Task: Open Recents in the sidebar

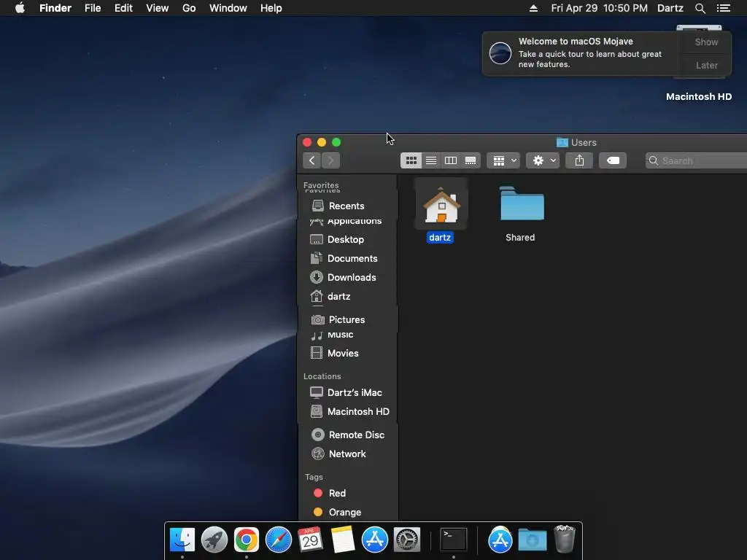Action: tap(347, 206)
